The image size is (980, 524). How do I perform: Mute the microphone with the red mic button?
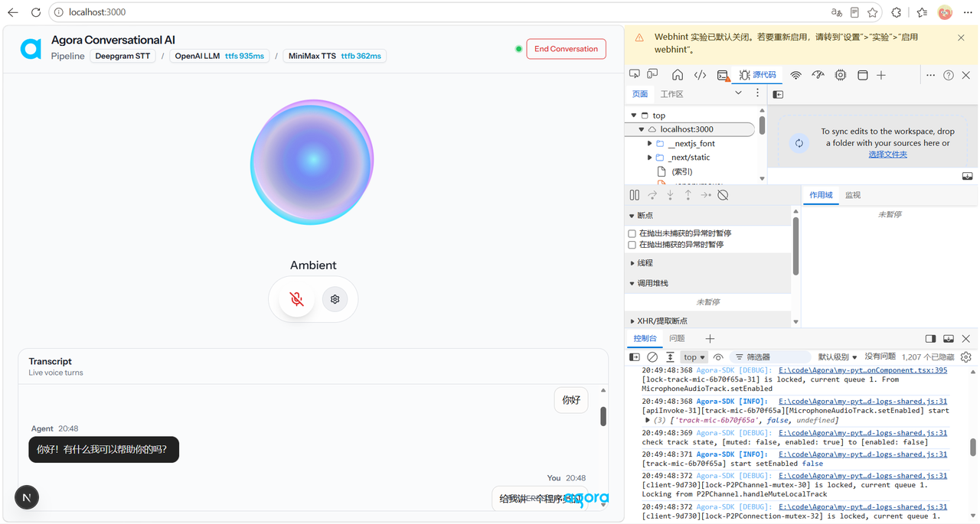coord(297,299)
